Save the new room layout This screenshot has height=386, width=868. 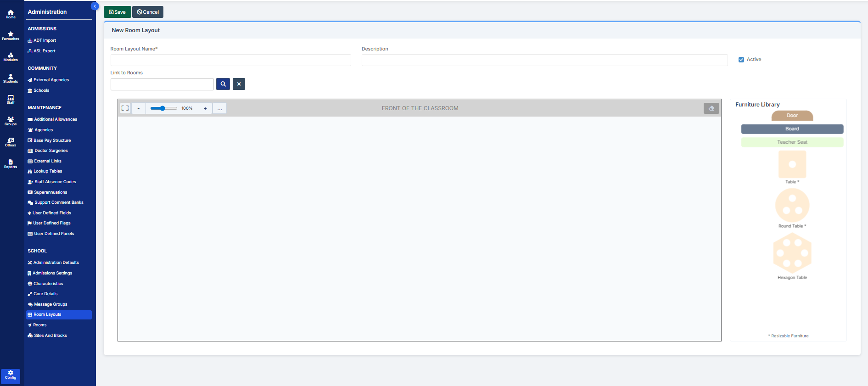[118, 12]
